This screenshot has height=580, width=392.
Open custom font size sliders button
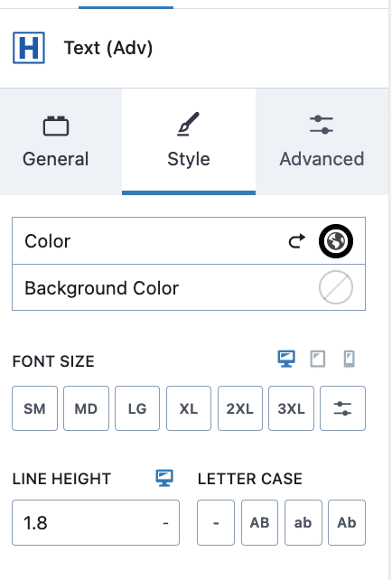point(342,408)
